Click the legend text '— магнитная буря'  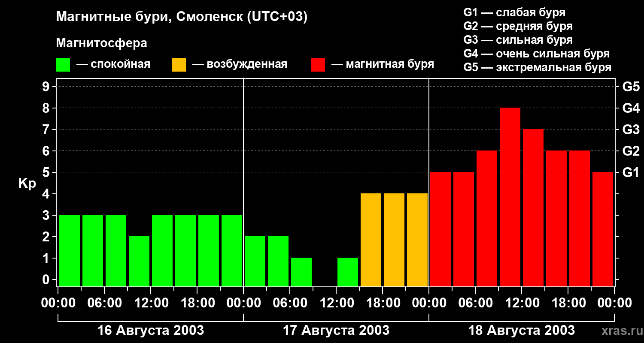[x=383, y=65]
